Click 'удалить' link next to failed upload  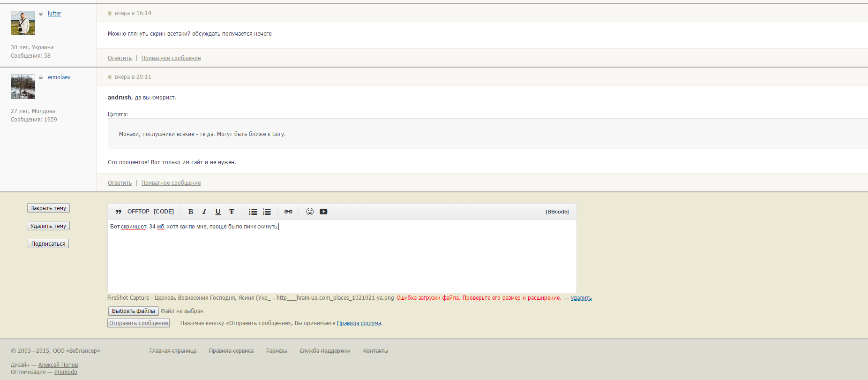coord(581,298)
